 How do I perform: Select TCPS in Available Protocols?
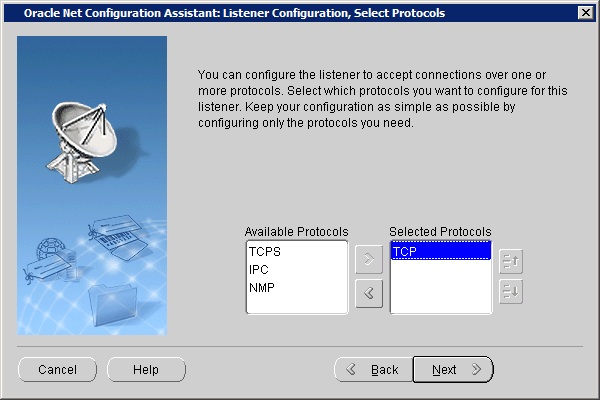coord(297,252)
